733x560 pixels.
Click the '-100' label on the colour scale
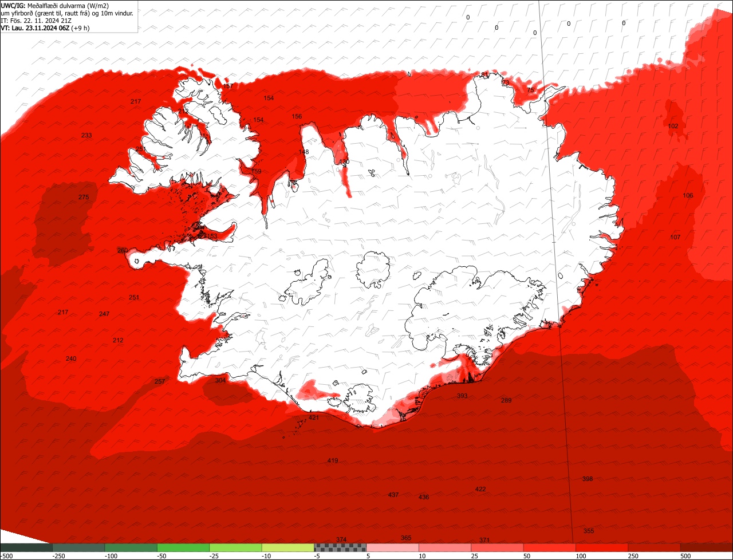coord(111,556)
